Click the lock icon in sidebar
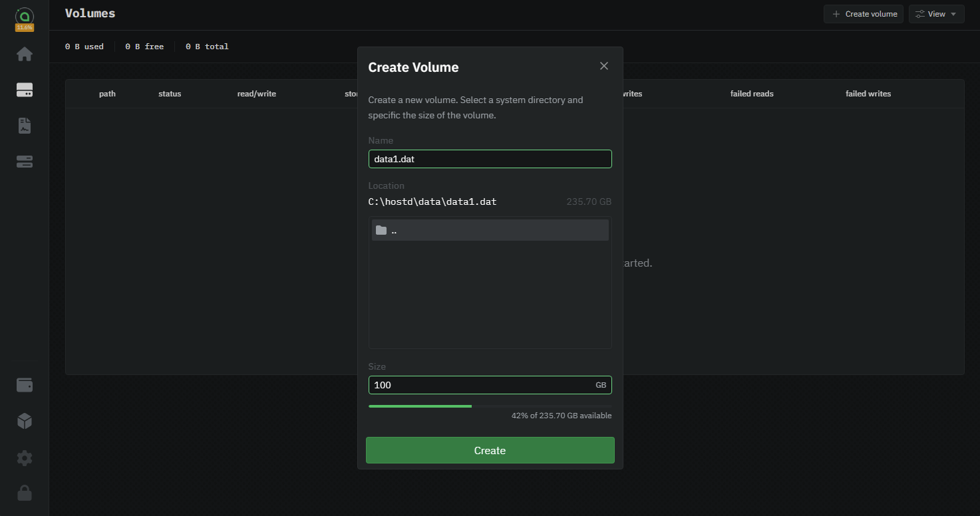 click(x=25, y=493)
